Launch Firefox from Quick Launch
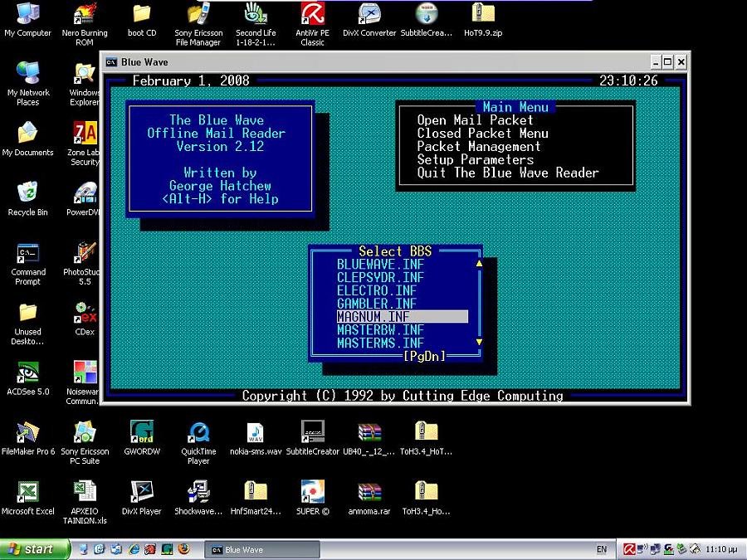Viewport: 747px width, 560px height. click(x=183, y=549)
